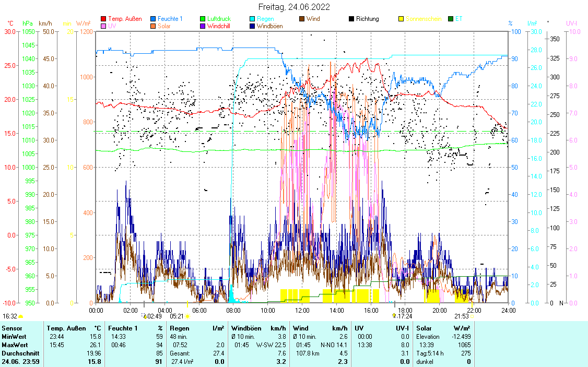Click the cyan Regen legend square

point(253,19)
